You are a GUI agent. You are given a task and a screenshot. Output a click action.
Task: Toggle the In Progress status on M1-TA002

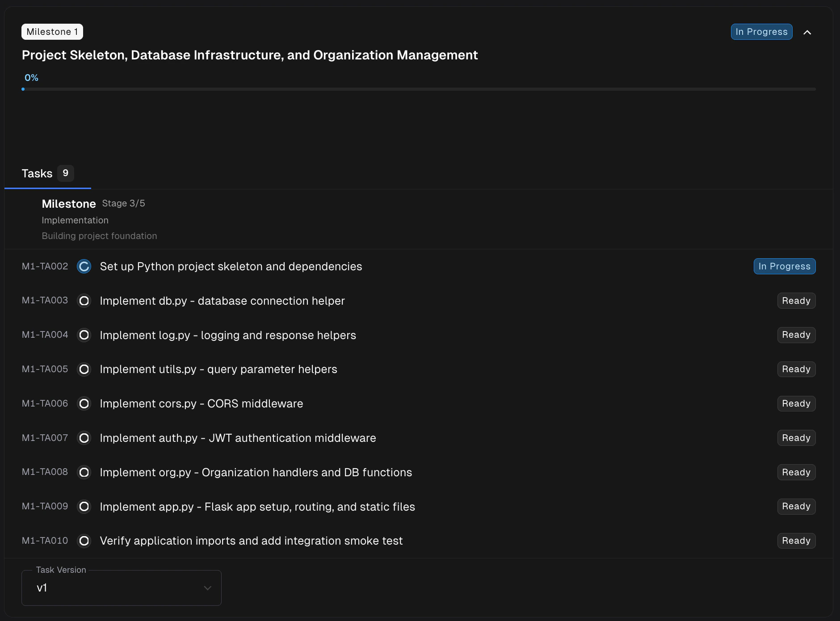pyautogui.click(x=784, y=266)
